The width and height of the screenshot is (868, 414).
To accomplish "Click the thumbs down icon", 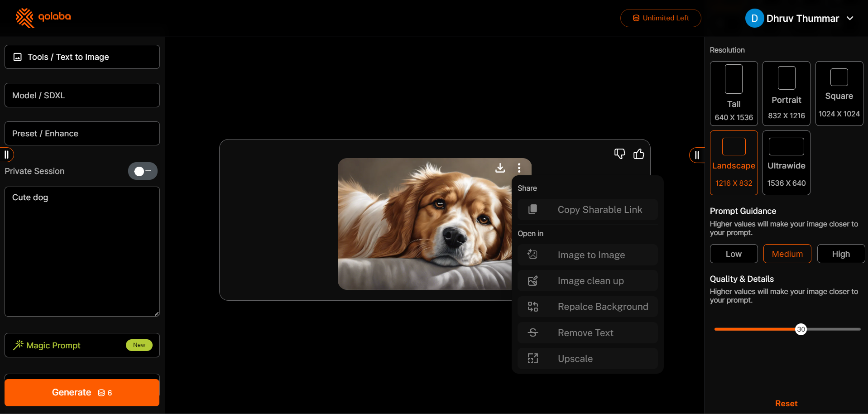I will pyautogui.click(x=619, y=154).
